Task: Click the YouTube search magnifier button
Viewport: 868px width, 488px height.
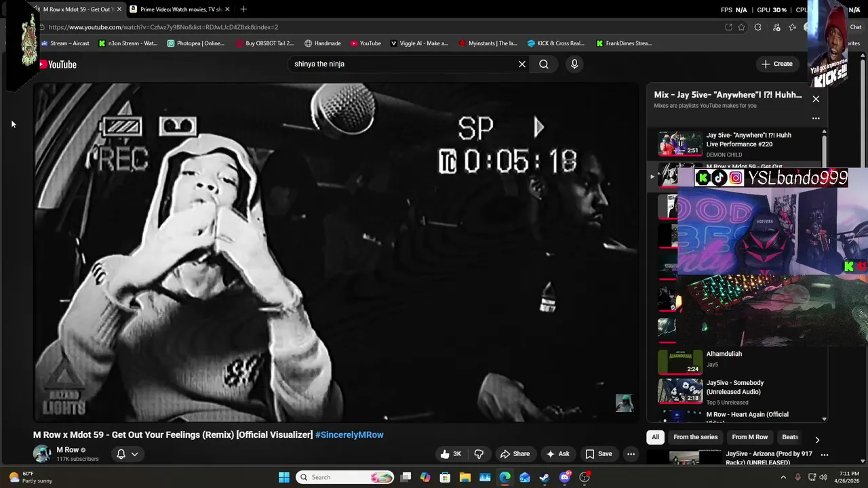Action: click(544, 64)
